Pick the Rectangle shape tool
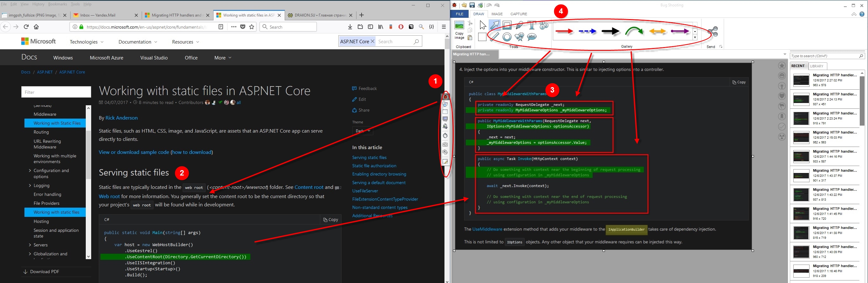 point(507,25)
